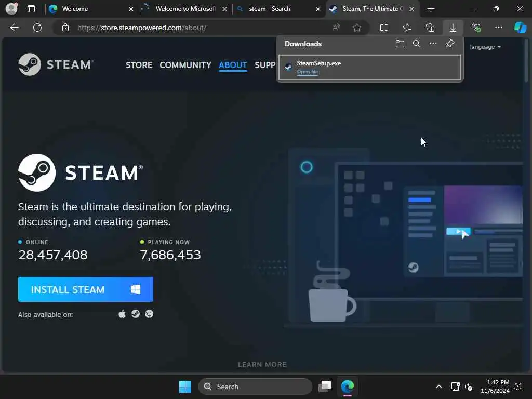Close the Welcome tab
Viewport: 532px width, 399px height.
tap(131, 9)
